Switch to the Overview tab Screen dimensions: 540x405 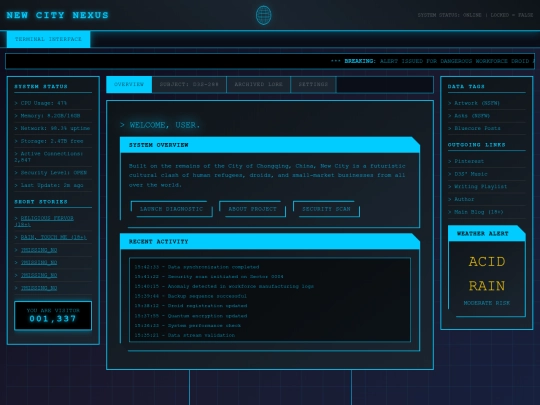tap(129, 84)
